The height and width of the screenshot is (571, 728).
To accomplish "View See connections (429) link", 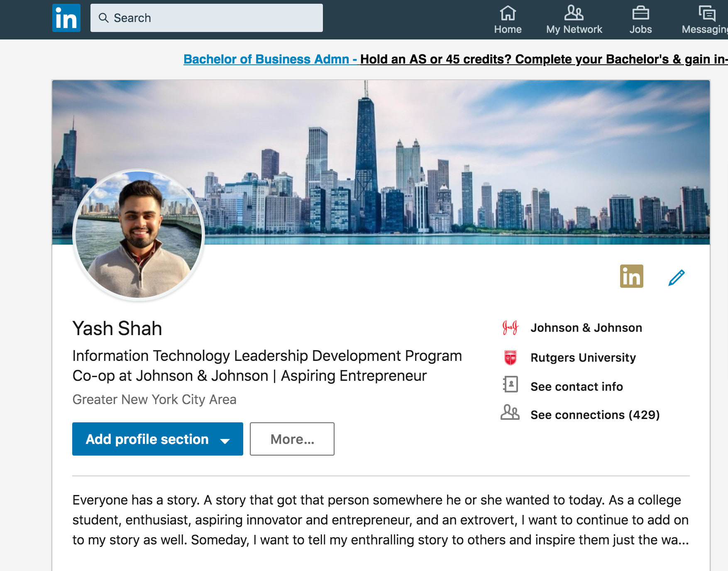I will [x=595, y=415].
